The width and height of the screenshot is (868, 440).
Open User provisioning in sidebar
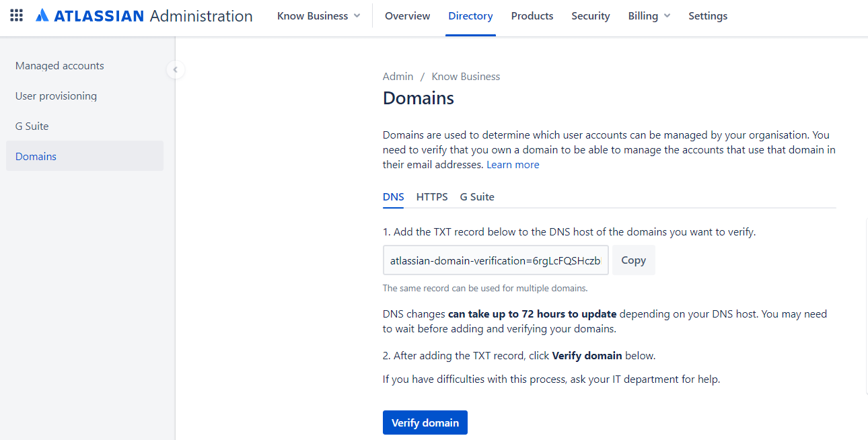point(56,96)
